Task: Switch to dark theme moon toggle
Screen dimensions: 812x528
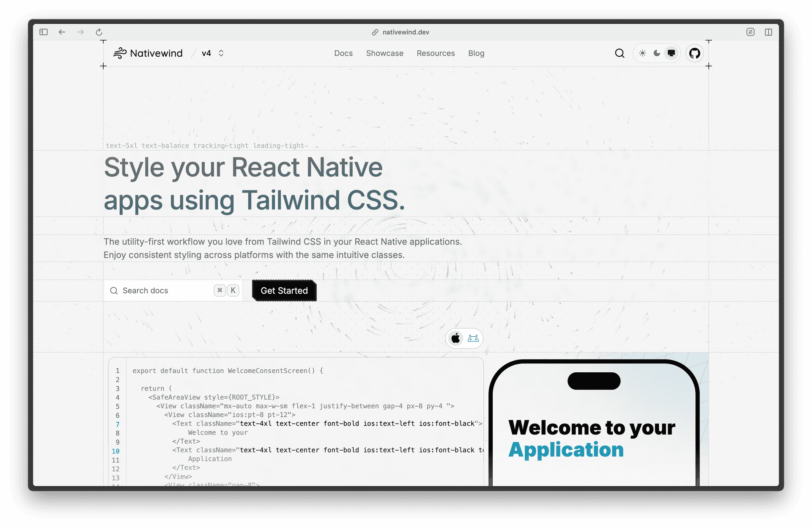Action: click(657, 53)
